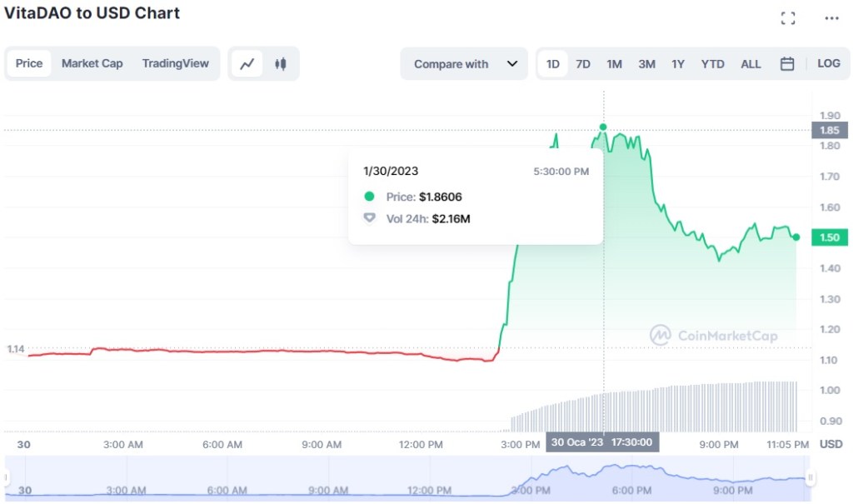Click the volume bars near 9:00 PM
Viewport: 853px width, 504px height.
click(719, 407)
